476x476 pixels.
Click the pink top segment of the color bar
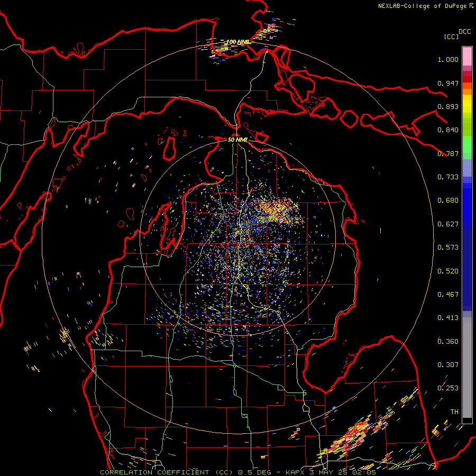tap(467, 56)
